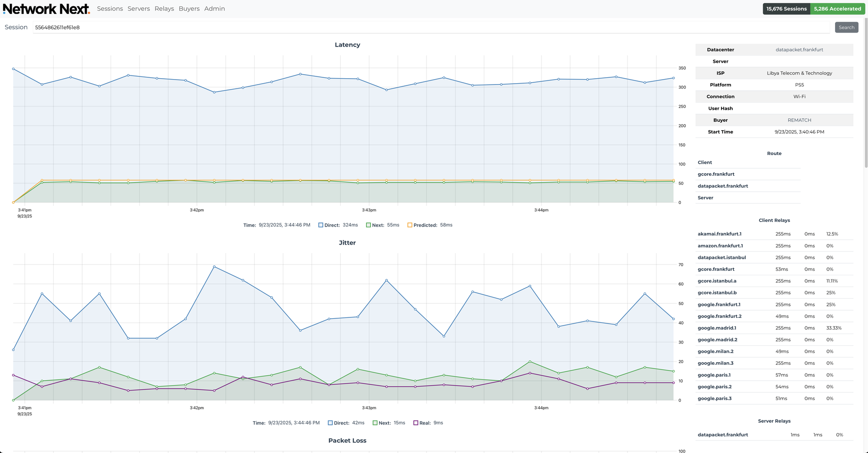Viewport: 868px width, 453px height.
Task: Toggle the Next series in Jitter legend
Action: click(375, 423)
